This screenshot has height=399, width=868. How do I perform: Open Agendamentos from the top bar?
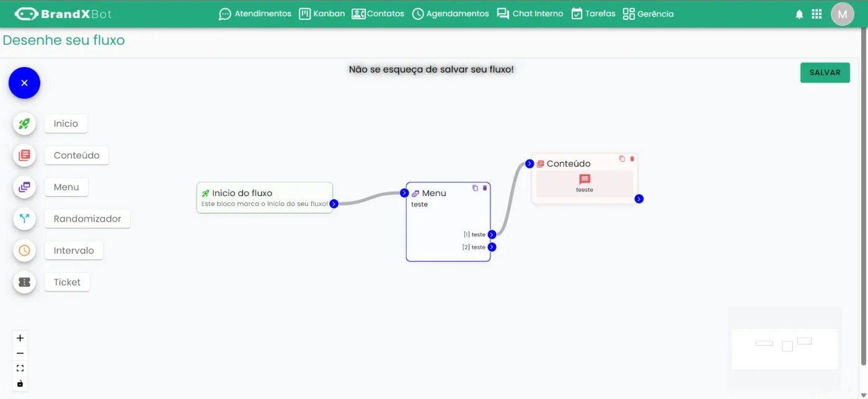[450, 14]
